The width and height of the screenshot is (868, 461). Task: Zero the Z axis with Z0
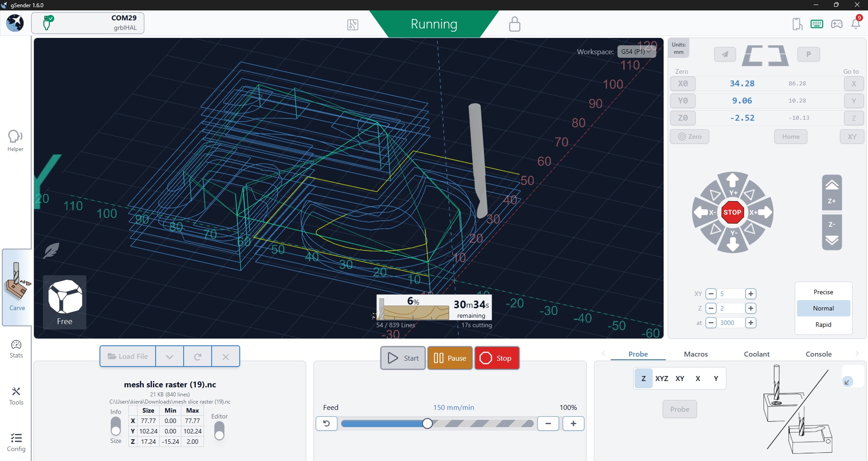click(x=683, y=118)
